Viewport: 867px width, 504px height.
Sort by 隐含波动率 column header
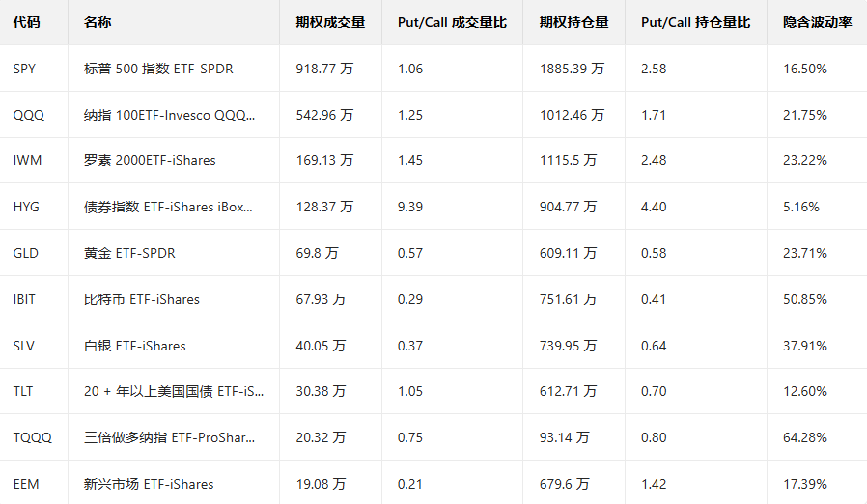[817, 22]
